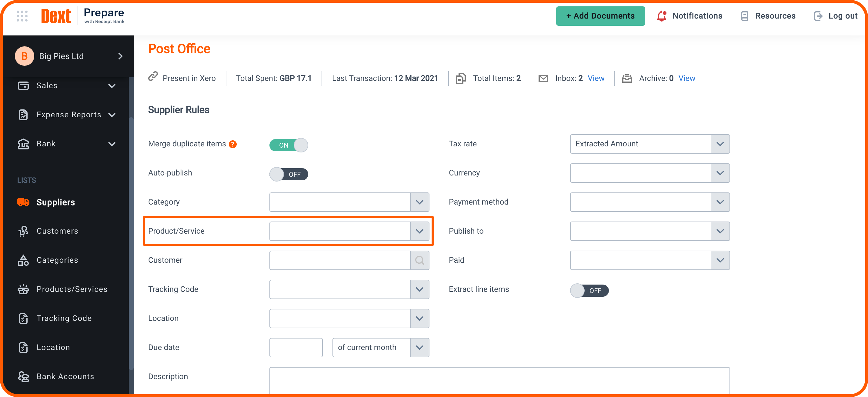Click the Present in Xero link icon
Screen dimensions: 868x397
153,76
